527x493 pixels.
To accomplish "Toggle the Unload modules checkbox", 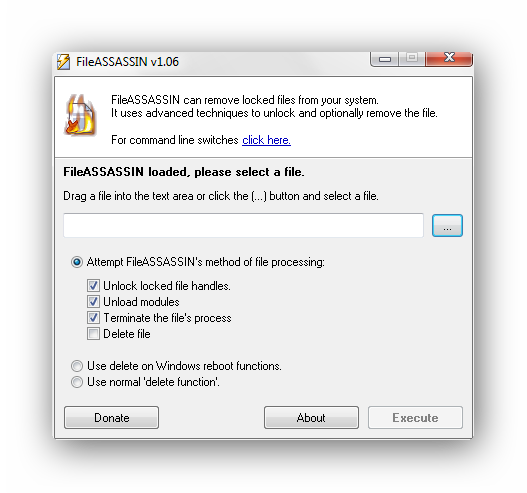I will 93,301.
